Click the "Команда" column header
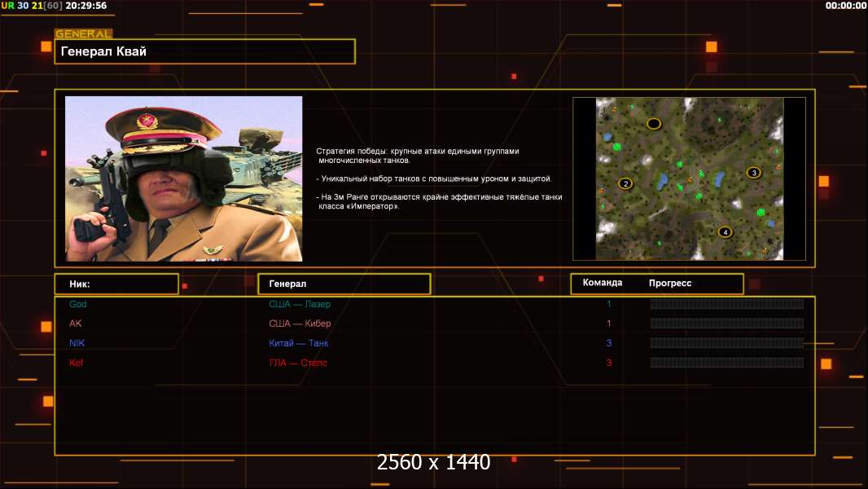Image resolution: width=868 pixels, height=489 pixels. pyautogui.click(x=603, y=283)
